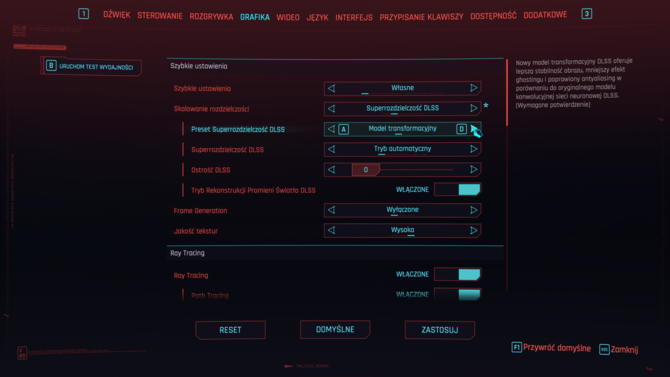Open the Język tab
The height and width of the screenshot is (377, 670).
317,18
